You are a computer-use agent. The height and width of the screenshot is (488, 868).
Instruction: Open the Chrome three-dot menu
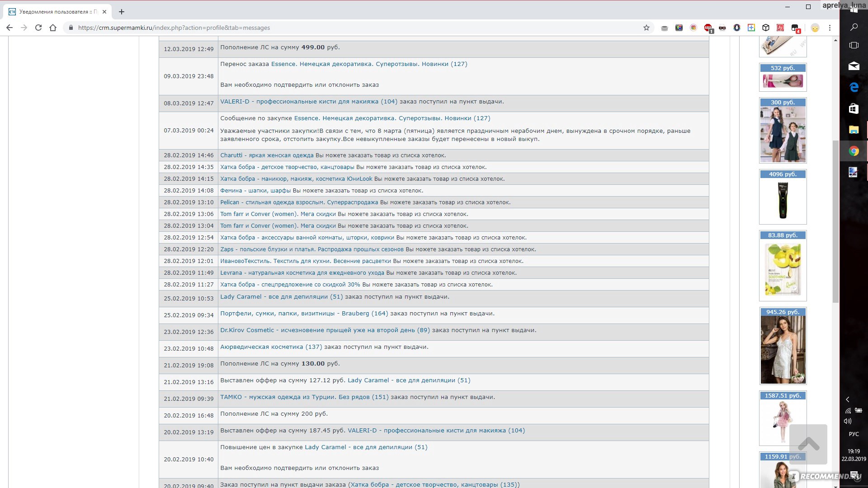click(x=830, y=28)
